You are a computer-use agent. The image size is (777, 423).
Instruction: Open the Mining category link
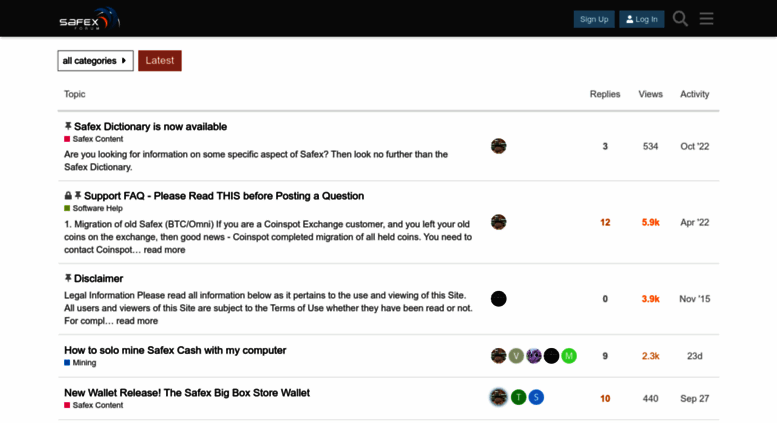coord(84,363)
